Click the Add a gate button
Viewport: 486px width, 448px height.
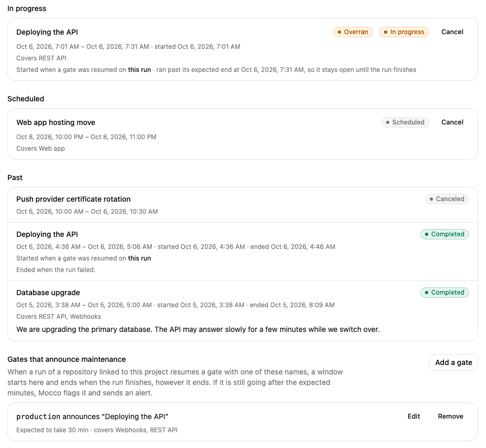pos(453,362)
